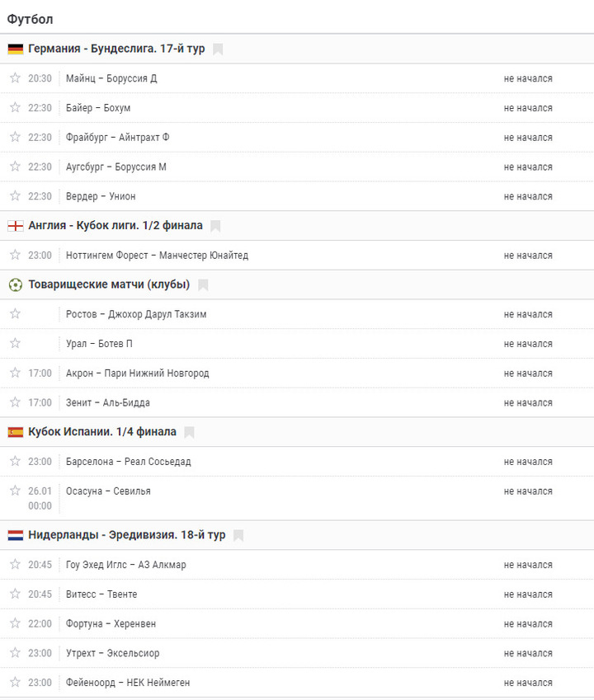Open the Нидерланды - Эредивизия. 18-й тур heading
The image size is (594, 700).
click(x=127, y=535)
